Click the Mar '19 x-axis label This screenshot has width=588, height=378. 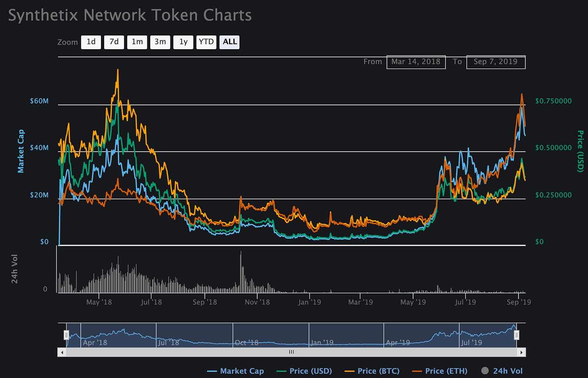360,302
